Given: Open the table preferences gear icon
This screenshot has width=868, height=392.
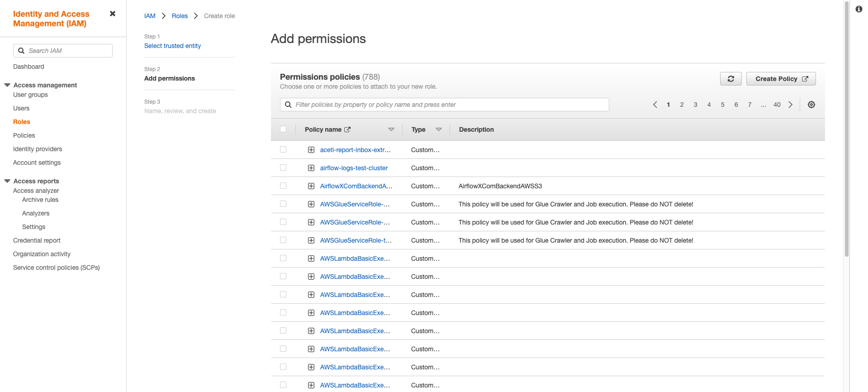Looking at the screenshot, I should click(811, 105).
